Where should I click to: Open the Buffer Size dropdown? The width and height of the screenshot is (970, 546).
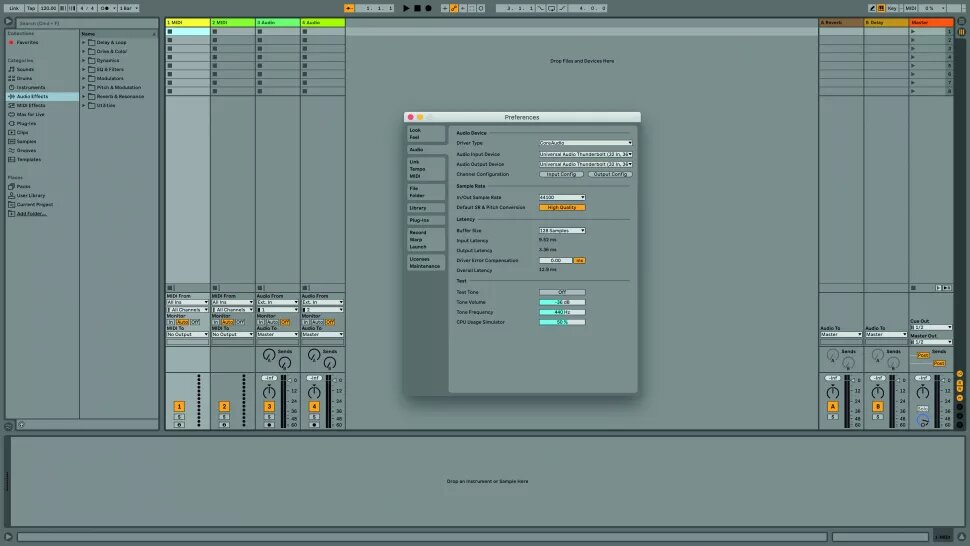pos(562,230)
